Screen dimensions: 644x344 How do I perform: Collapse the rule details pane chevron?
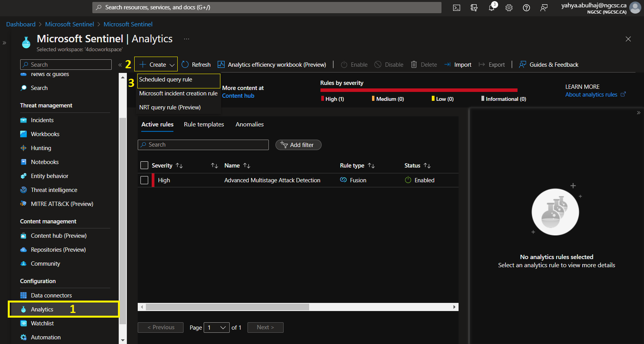coord(639,113)
